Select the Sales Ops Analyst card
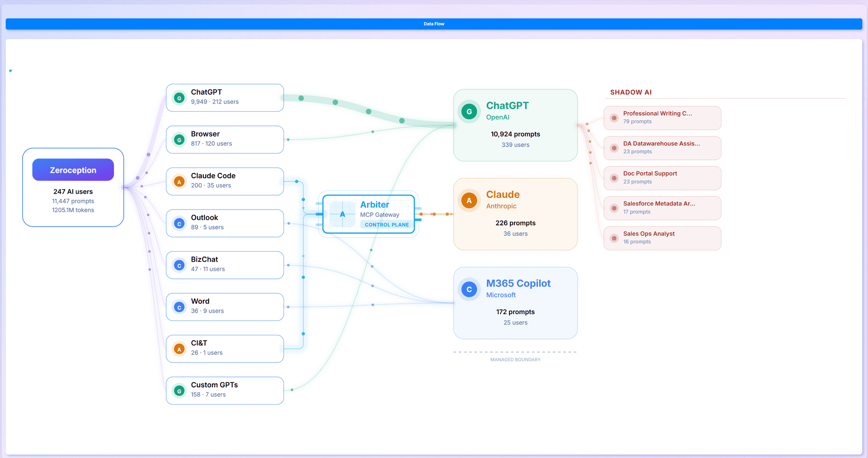This screenshot has height=458, width=868. tap(662, 238)
